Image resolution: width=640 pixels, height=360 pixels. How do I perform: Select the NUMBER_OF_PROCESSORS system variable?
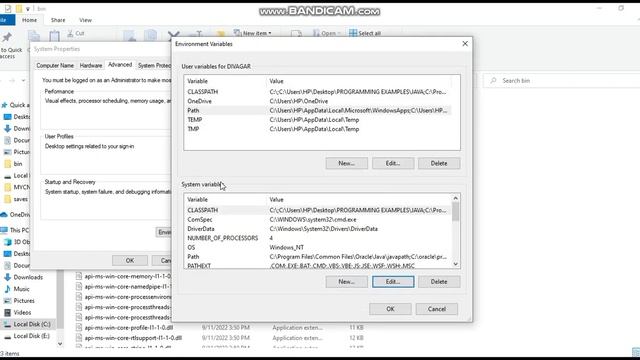pos(318,238)
